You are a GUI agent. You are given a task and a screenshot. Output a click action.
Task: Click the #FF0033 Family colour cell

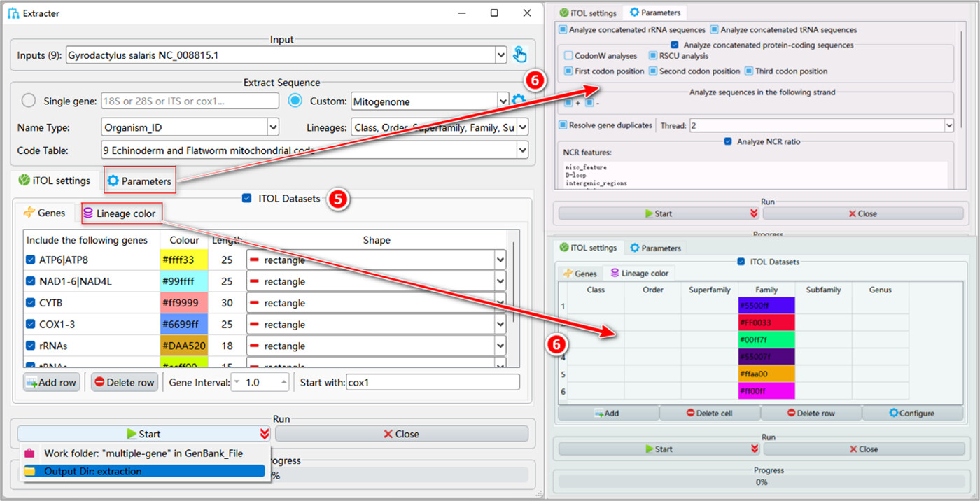[766, 323]
